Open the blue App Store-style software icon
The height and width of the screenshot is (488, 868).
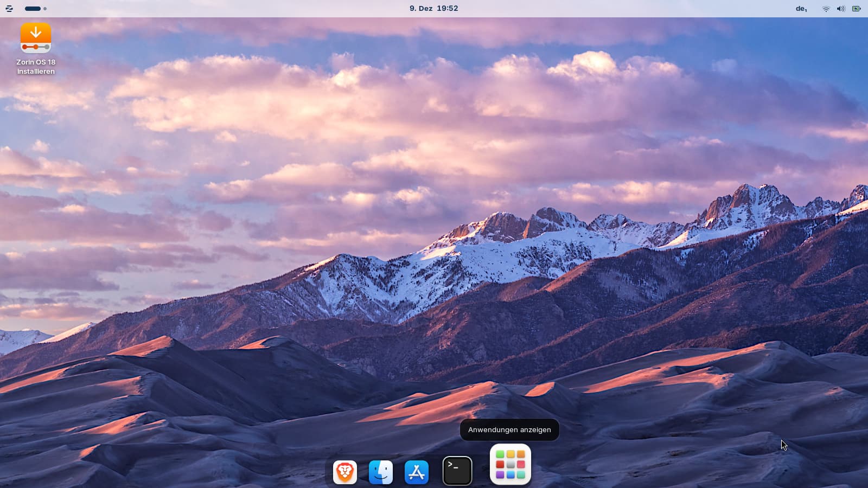coord(417,472)
